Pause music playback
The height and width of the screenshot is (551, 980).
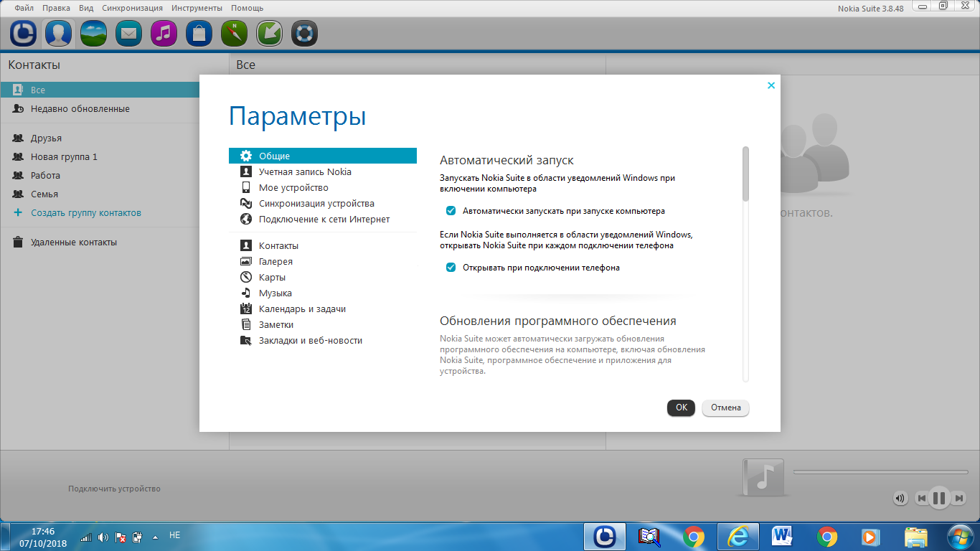[939, 497]
